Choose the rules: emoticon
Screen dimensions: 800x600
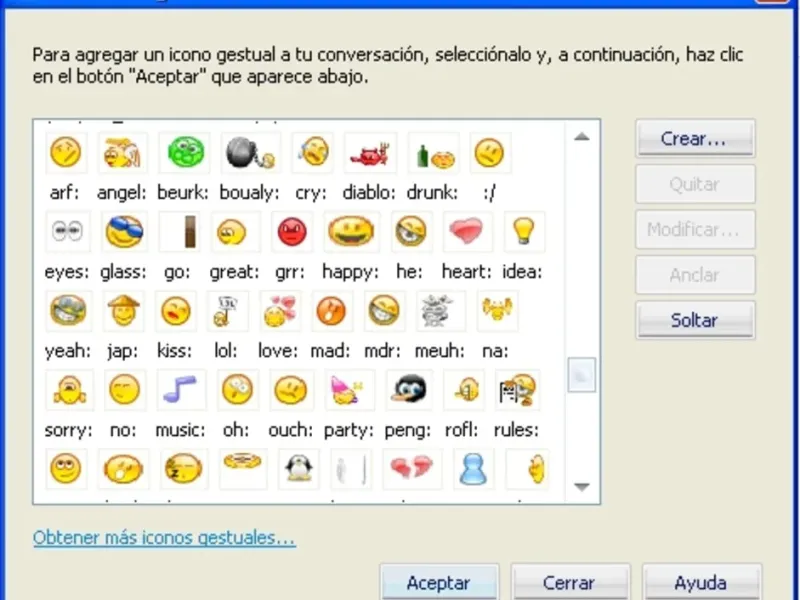tap(517, 390)
